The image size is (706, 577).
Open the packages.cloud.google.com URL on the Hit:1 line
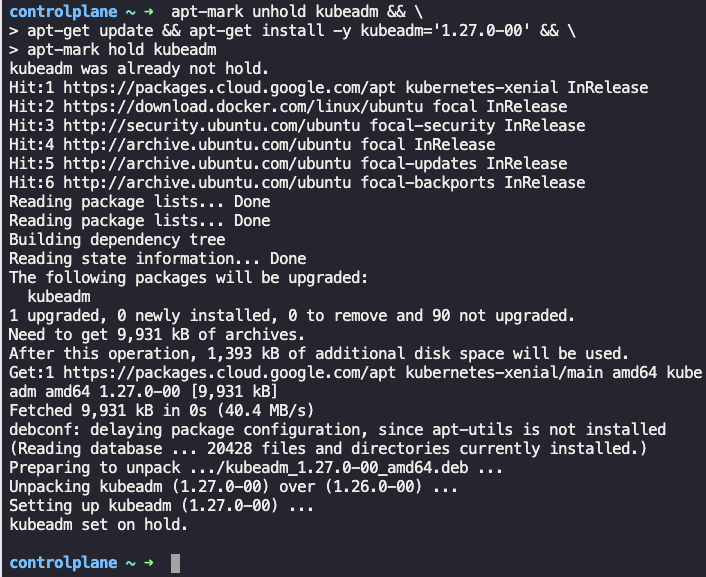click(x=214, y=88)
